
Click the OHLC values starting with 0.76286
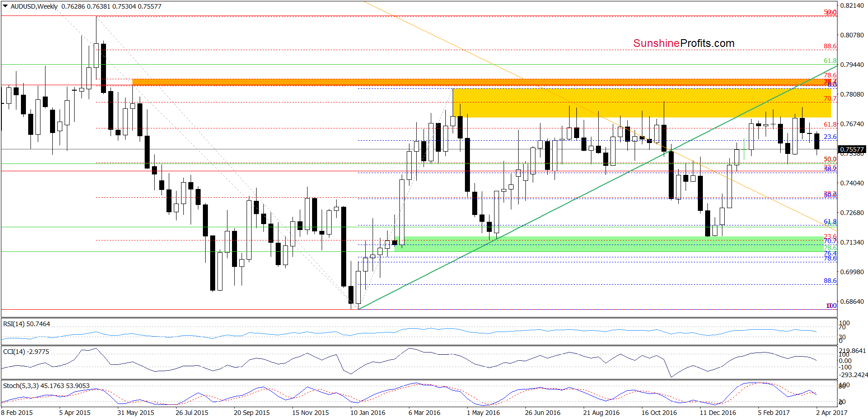111,6
